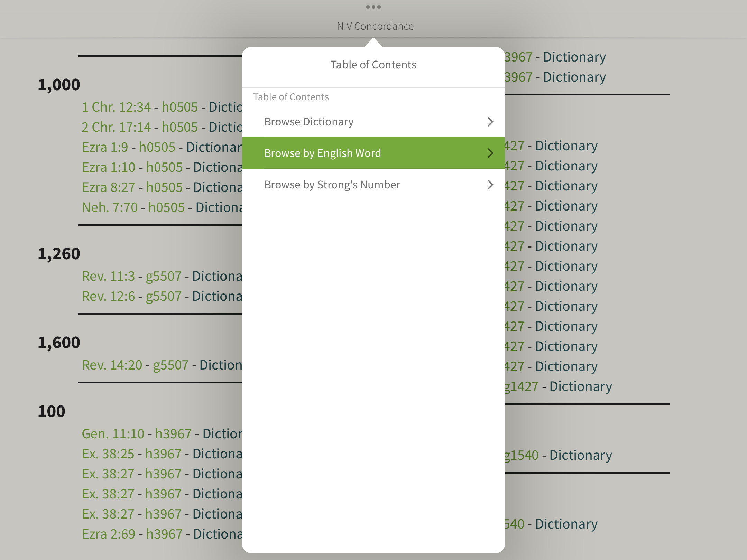Screen dimensions: 747x560
Task: Open Gen. 11:10 reference link
Action: tap(113, 434)
